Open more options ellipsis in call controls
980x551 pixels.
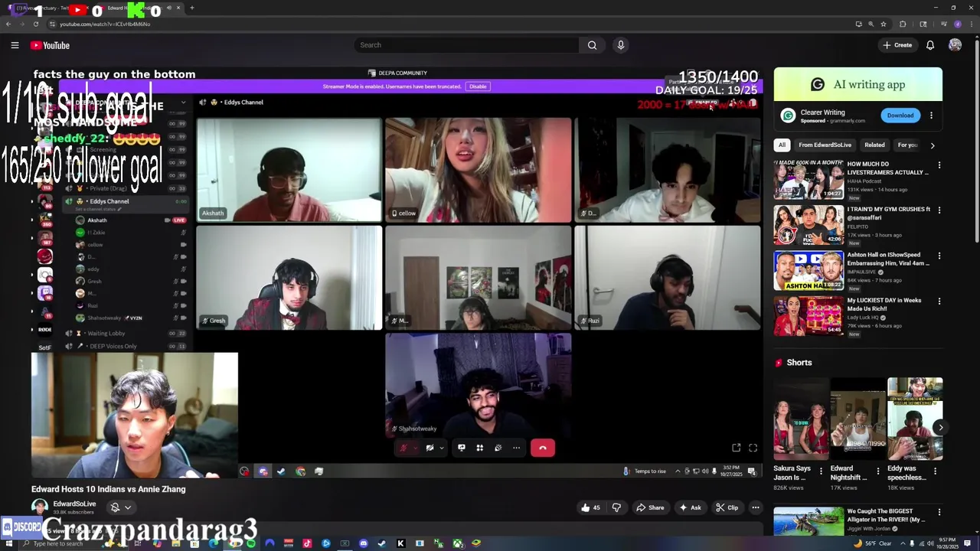[x=516, y=448]
